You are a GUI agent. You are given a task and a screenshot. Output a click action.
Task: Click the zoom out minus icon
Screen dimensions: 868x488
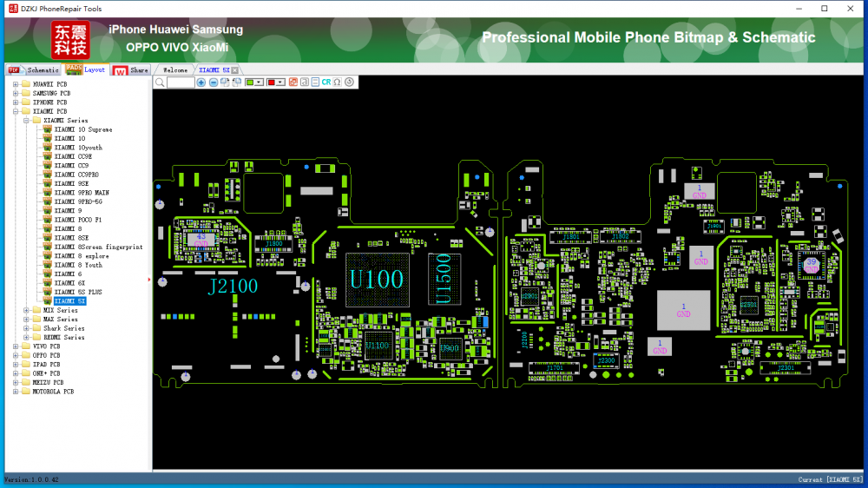click(214, 82)
